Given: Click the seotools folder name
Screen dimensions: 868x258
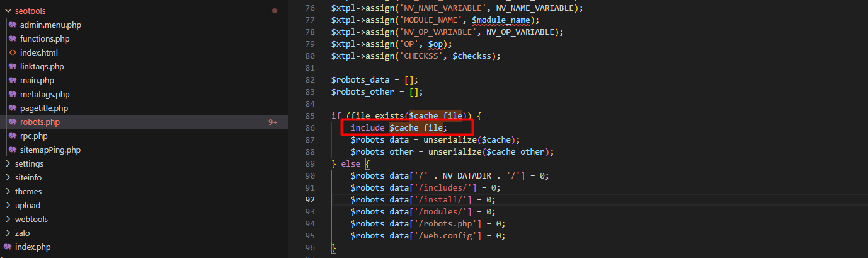Looking at the screenshot, I should (x=30, y=11).
